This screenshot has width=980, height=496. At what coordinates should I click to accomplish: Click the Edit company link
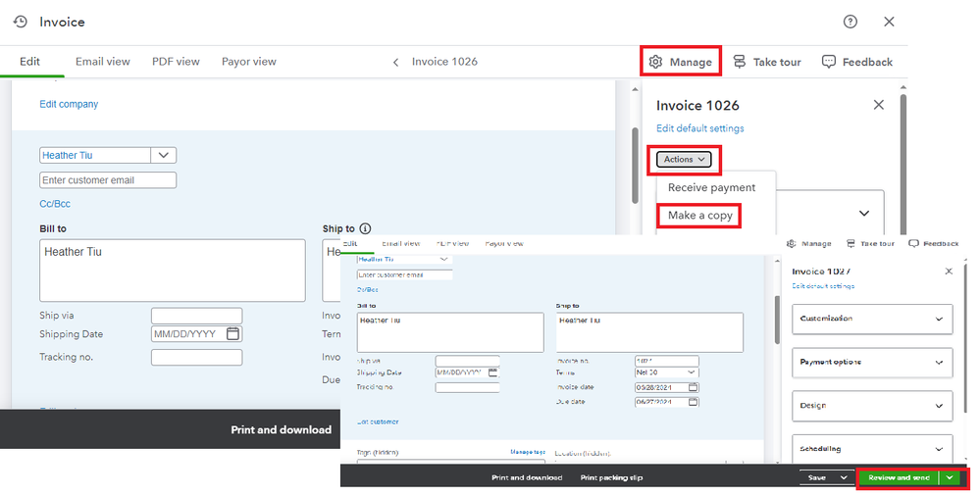[x=69, y=104]
